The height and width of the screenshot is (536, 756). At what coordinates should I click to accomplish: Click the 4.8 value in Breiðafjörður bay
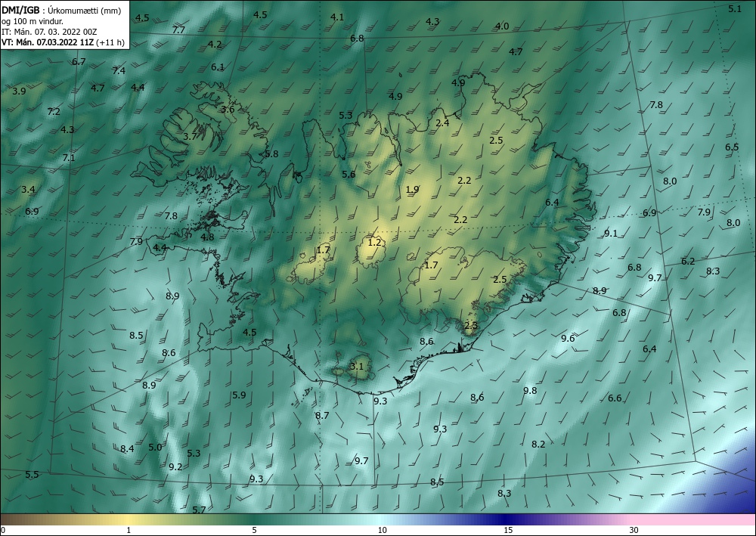(207, 237)
